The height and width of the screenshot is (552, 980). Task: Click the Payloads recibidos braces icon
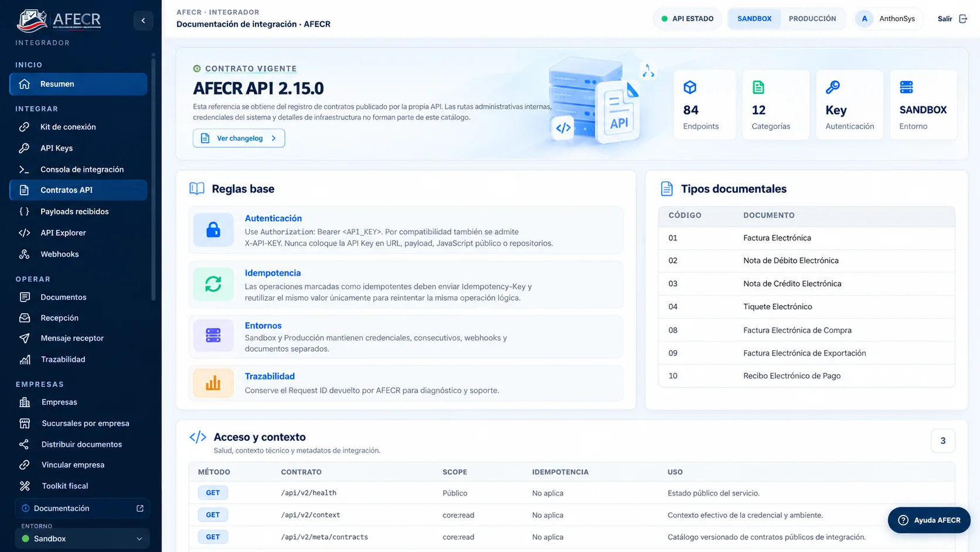tap(24, 211)
